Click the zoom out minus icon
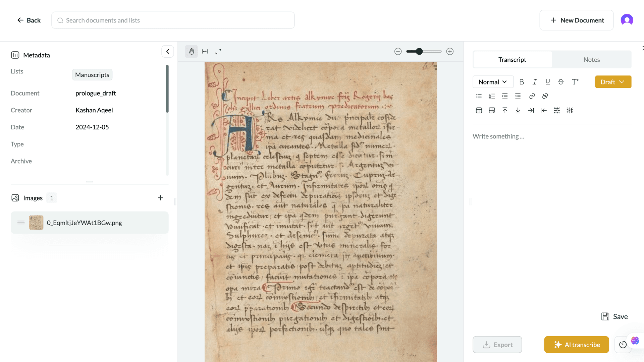Image resolution: width=644 pixels, height=362 pixels. (x=398, y=51)
